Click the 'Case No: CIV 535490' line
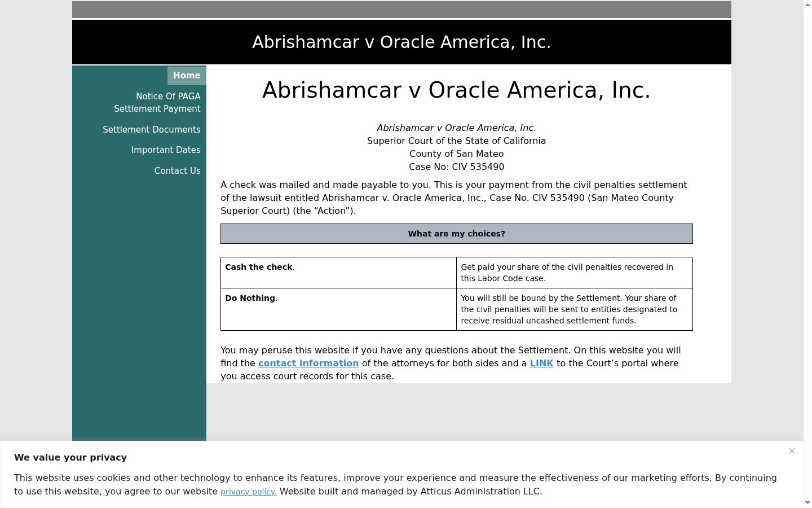 [456, 167]
